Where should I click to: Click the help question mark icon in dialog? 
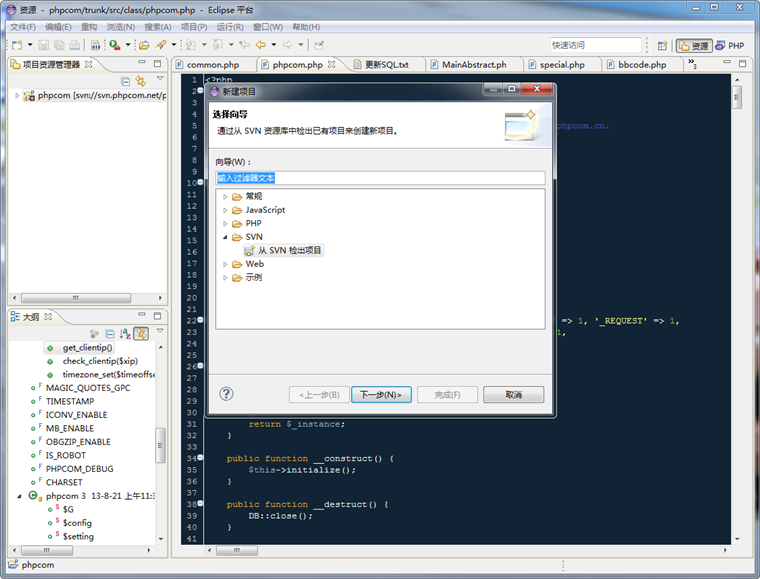click(x=226, y=394)
